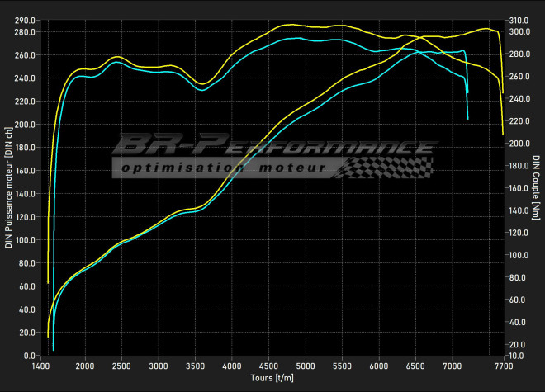Viewport: 545px width, 392px height.
Task: Select the 4000 rpm x-axis tick label
Action: click(232, 365)
